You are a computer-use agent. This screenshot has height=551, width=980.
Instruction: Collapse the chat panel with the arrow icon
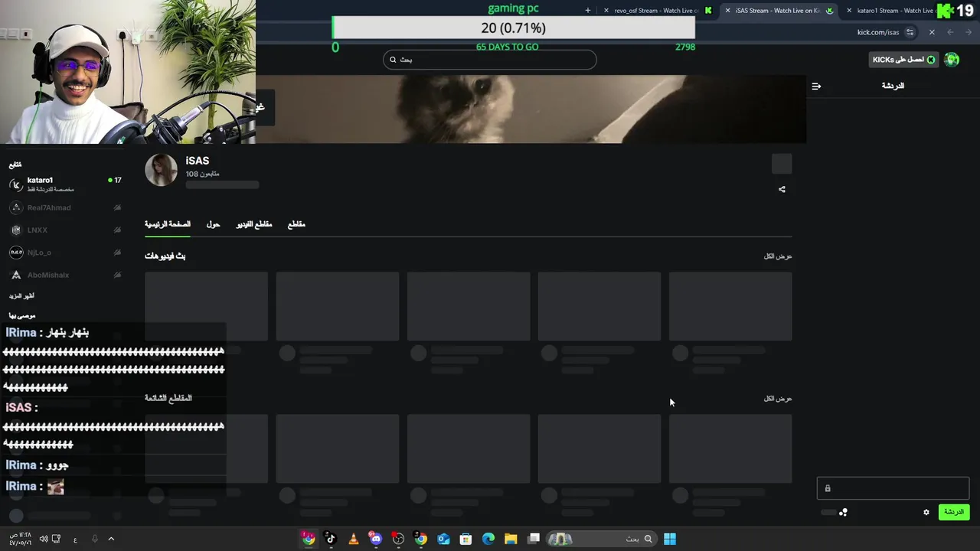coord(816,86)
